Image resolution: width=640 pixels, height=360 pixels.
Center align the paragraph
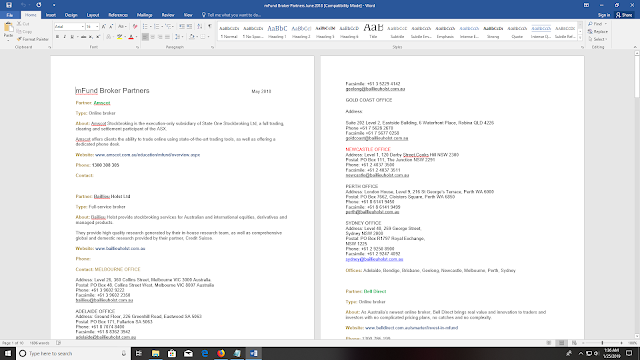click(153, 37)
